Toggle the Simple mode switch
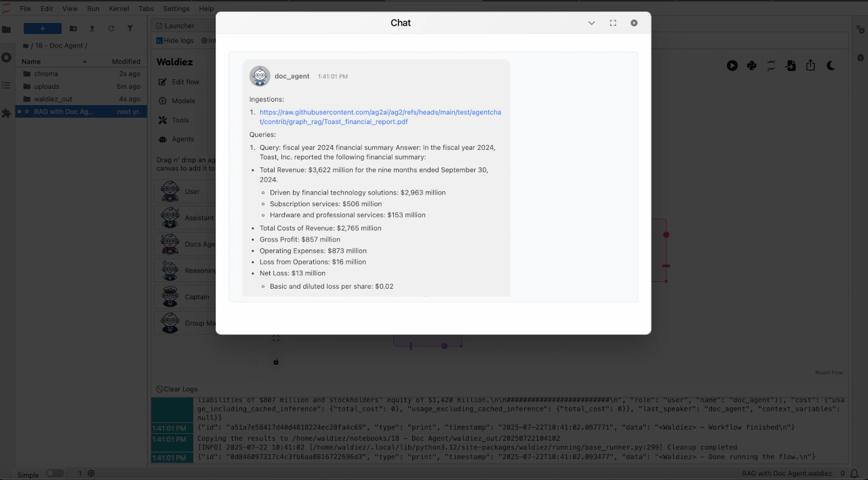 coord(54,473)
